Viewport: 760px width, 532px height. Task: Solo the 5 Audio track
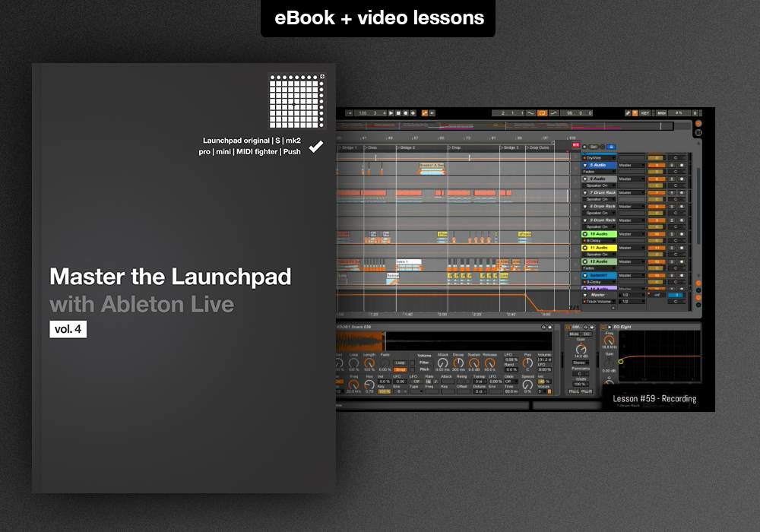pyautogui.click(x=672, y=165)
